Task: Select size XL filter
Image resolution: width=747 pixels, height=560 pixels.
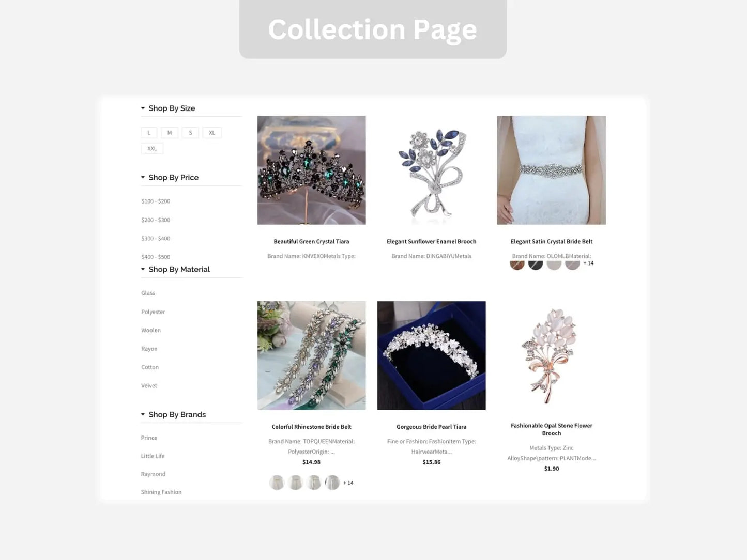Action: pyautogui.click(x=212, y=133)
